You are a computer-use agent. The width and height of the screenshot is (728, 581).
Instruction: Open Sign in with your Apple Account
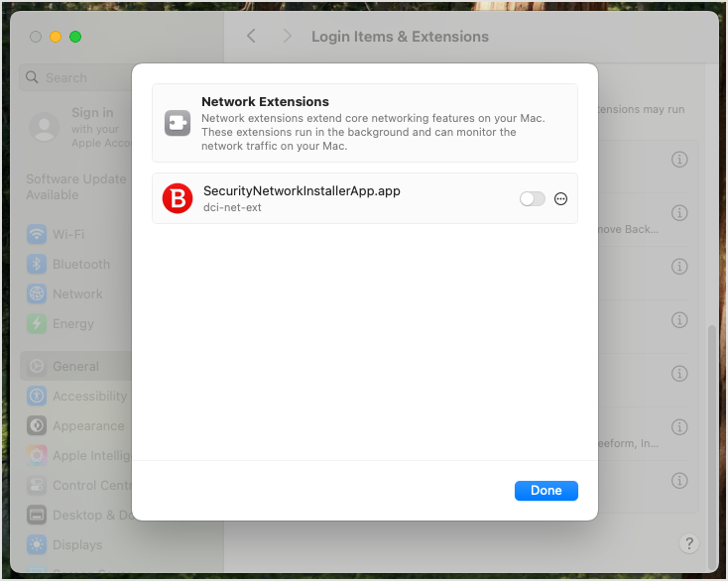pos(79,127)
